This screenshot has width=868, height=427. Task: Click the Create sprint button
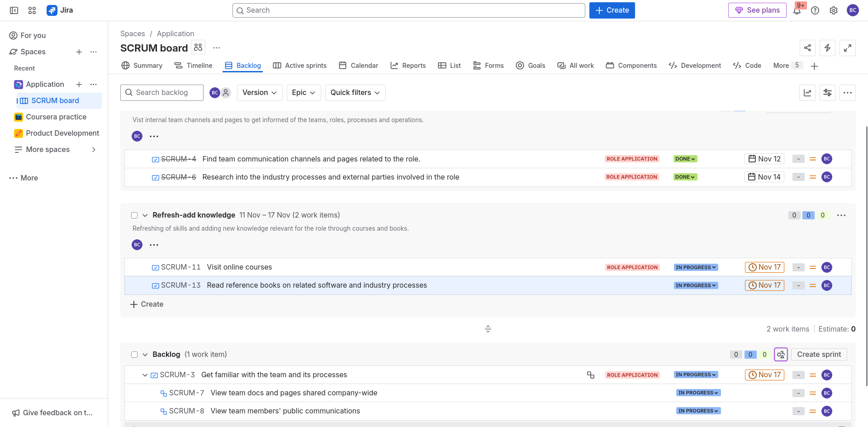click(819, 355)
